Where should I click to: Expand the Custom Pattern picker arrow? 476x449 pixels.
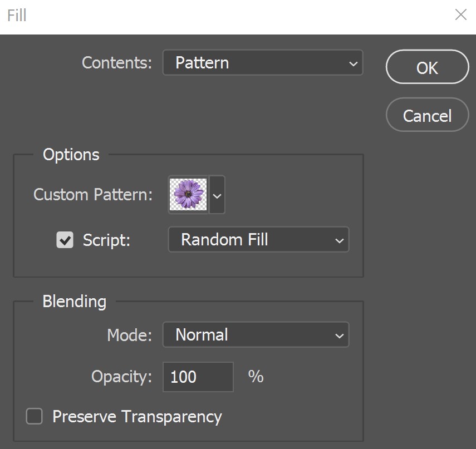pyautogui.click(x=217, y=195)
